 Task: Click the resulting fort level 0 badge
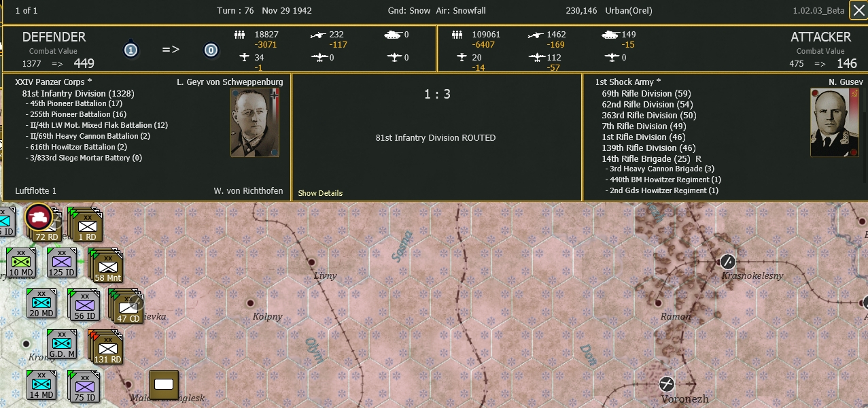(x=211, y=50)
